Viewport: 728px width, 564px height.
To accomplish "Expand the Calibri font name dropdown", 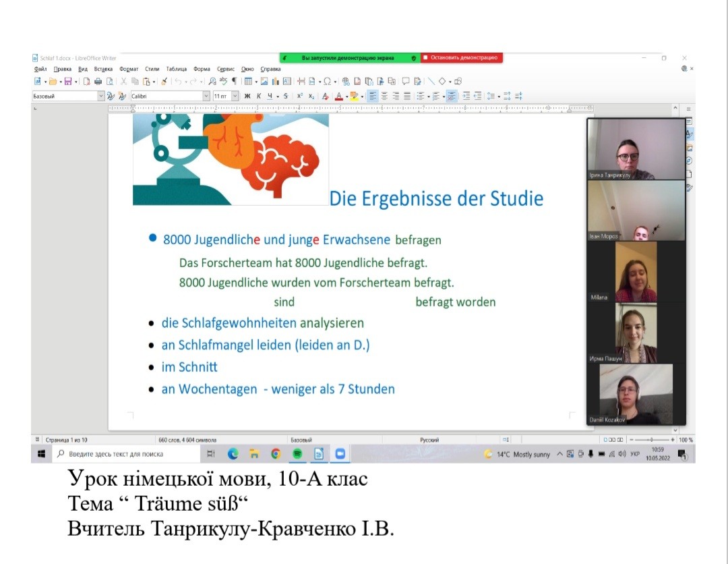I will 206,96.
